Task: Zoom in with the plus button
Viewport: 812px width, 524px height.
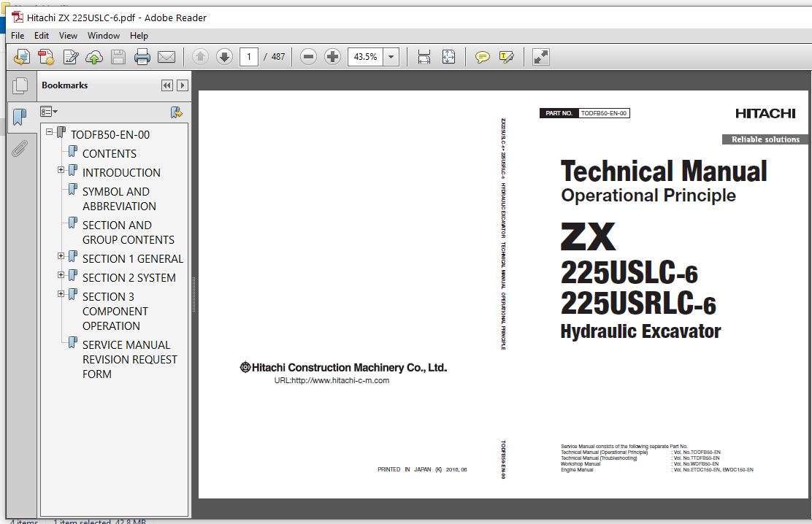Action: [x=332, y=56]
